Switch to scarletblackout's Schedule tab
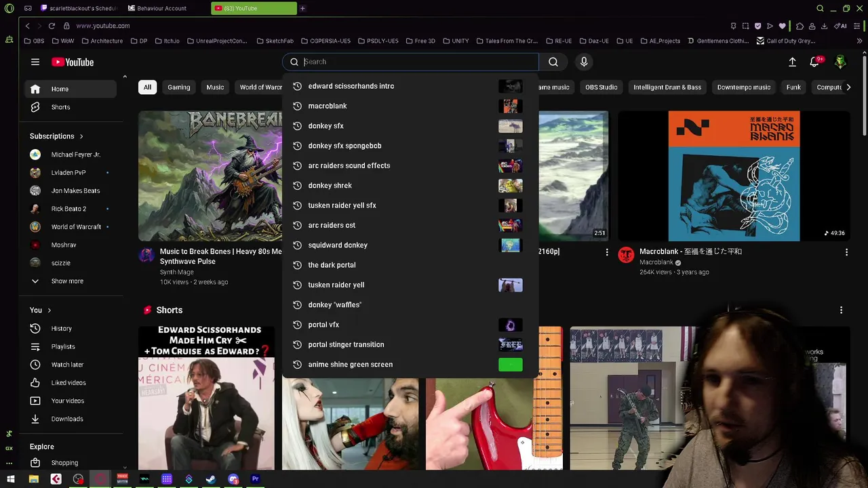 click(x=78, y=8)
